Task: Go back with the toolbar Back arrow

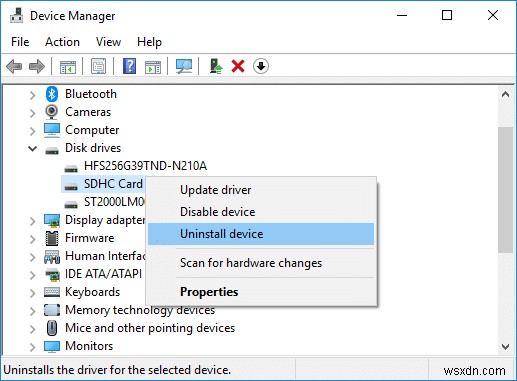Action: point(14,66)
